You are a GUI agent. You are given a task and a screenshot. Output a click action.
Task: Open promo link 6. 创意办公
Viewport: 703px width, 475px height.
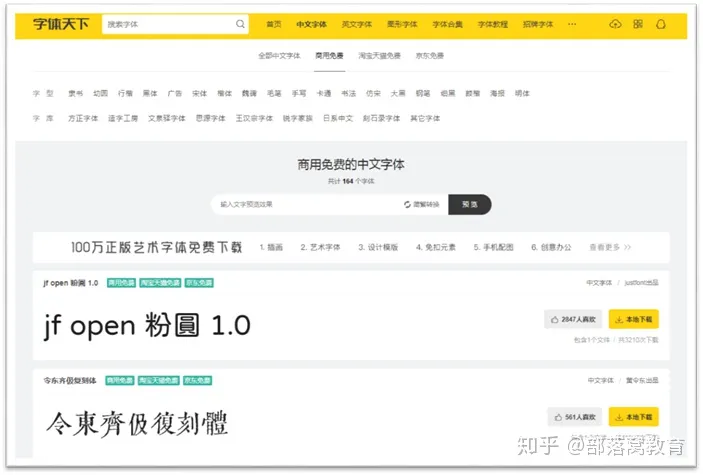[x=551, y=247]
